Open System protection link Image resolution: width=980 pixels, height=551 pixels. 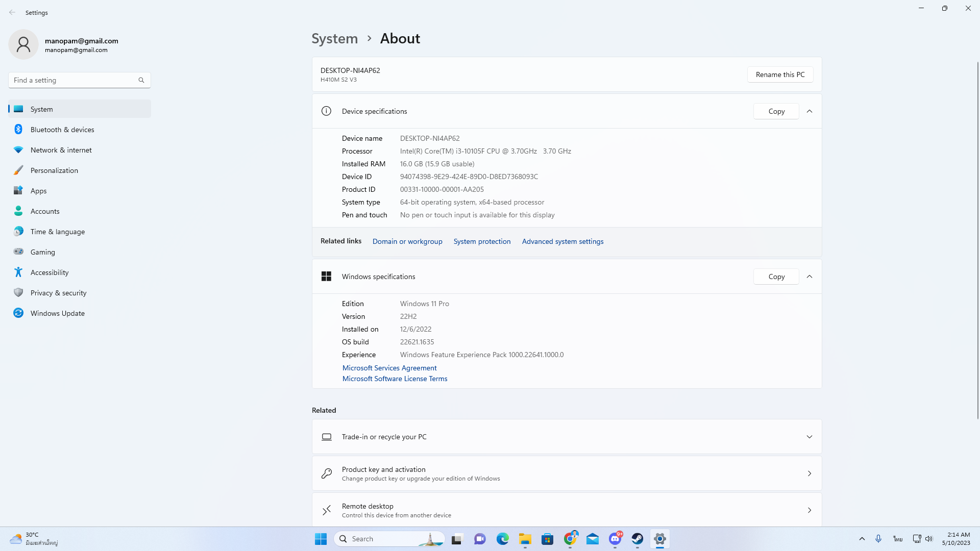tap(482, 241)
